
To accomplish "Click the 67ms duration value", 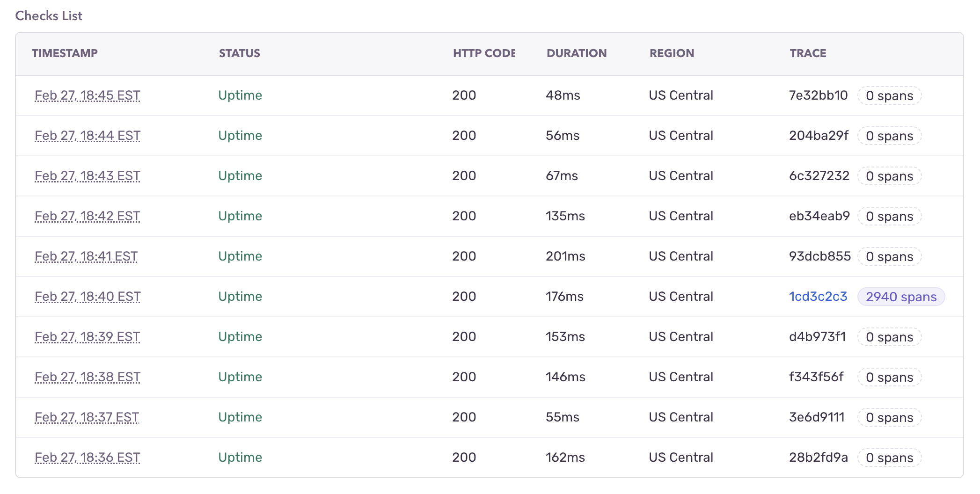I will tap(562, 176).
